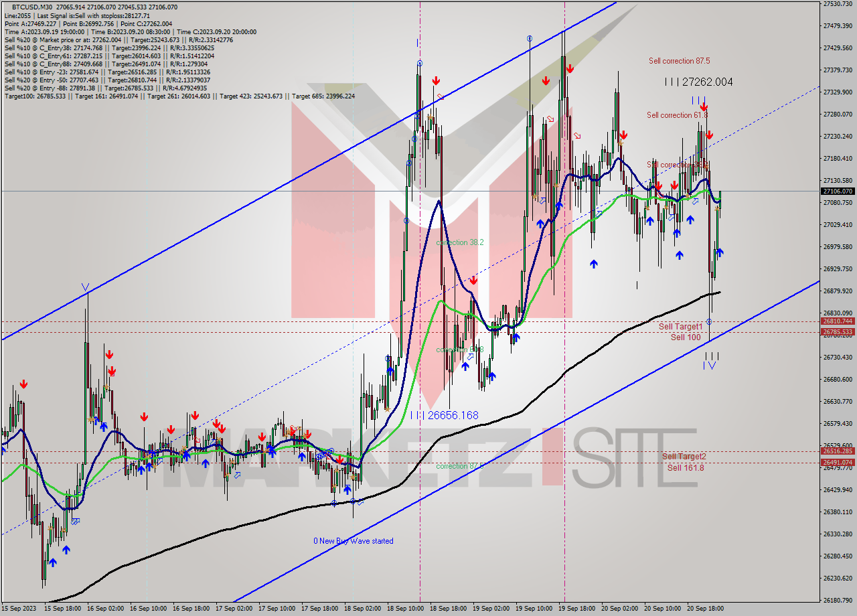The height and width of the screenshot is (616, 857).
Task: Click the '16 Sep 02:00' time axis label
Action: [x=105, y=609]
